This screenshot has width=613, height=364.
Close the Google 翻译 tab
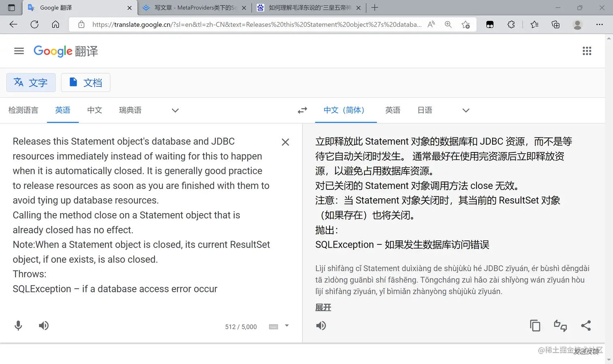(129, 8)
